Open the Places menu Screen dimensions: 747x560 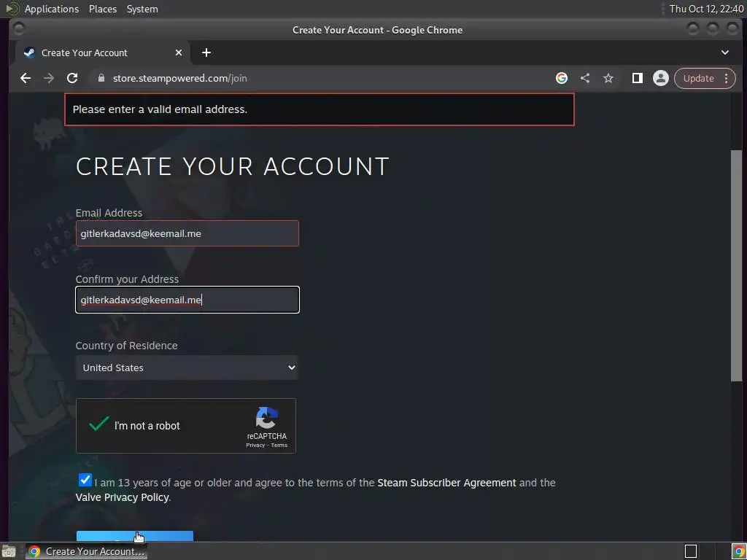(x=103, y=9)
